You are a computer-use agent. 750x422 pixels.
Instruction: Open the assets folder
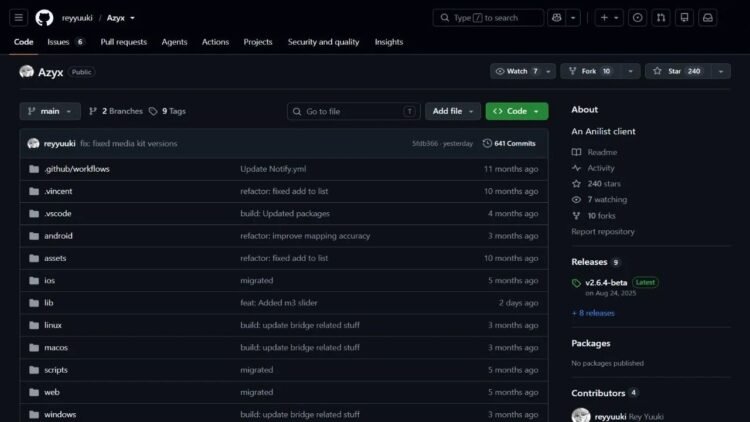point(55,258)
